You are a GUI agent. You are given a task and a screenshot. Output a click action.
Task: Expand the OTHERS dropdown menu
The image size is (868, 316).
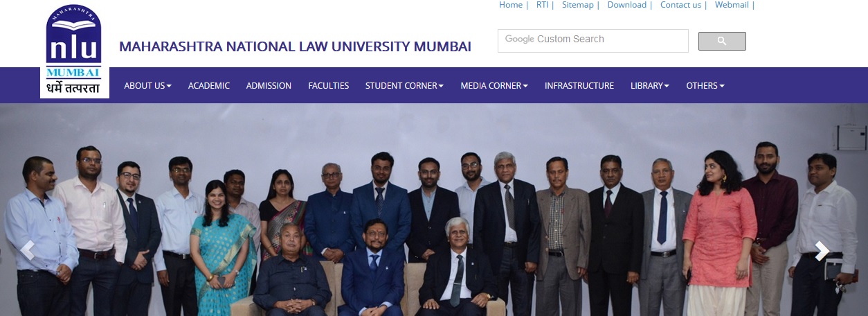(705, 86)
